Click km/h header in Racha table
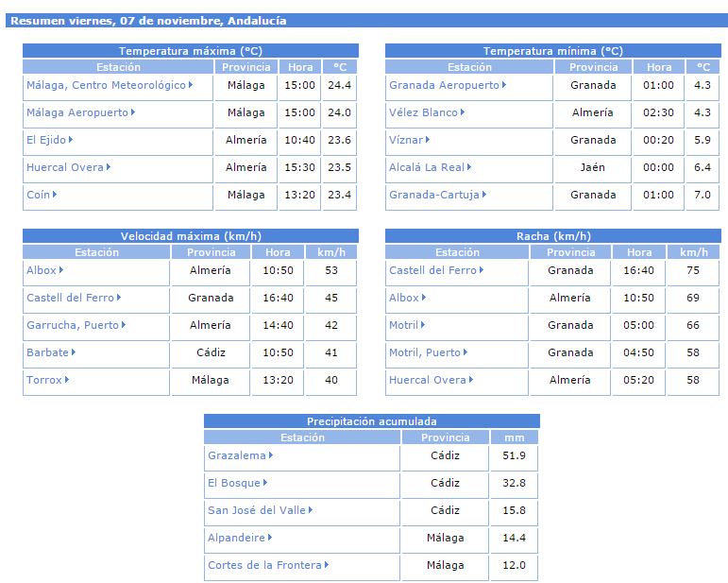The height and width of the screenshot is (583, 728). (x=694, y=252)
